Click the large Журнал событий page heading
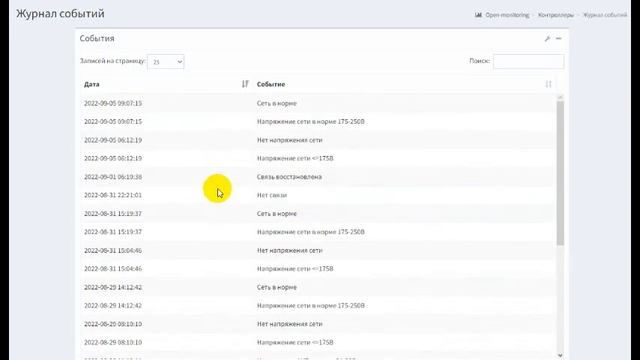 60,14
